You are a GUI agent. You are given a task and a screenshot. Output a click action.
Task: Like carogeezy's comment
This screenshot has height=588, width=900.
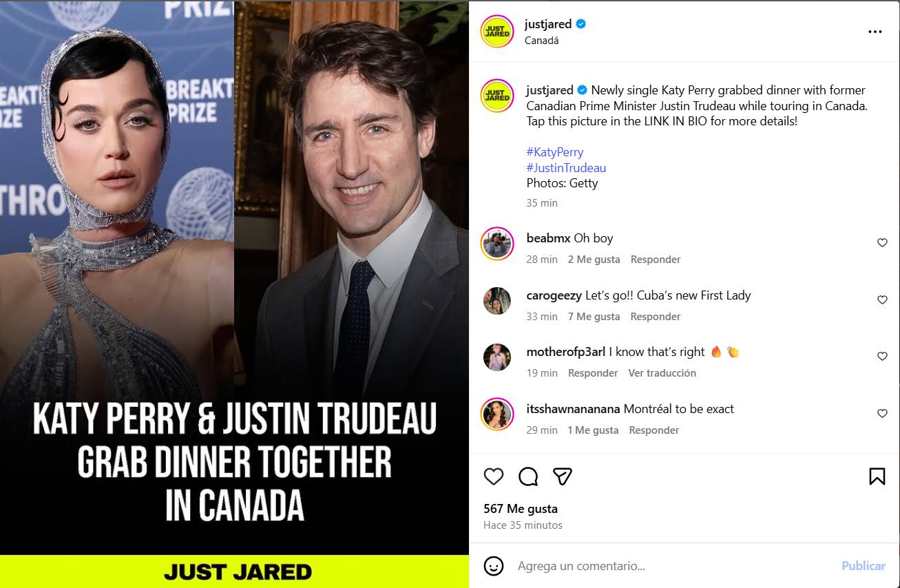882,300
